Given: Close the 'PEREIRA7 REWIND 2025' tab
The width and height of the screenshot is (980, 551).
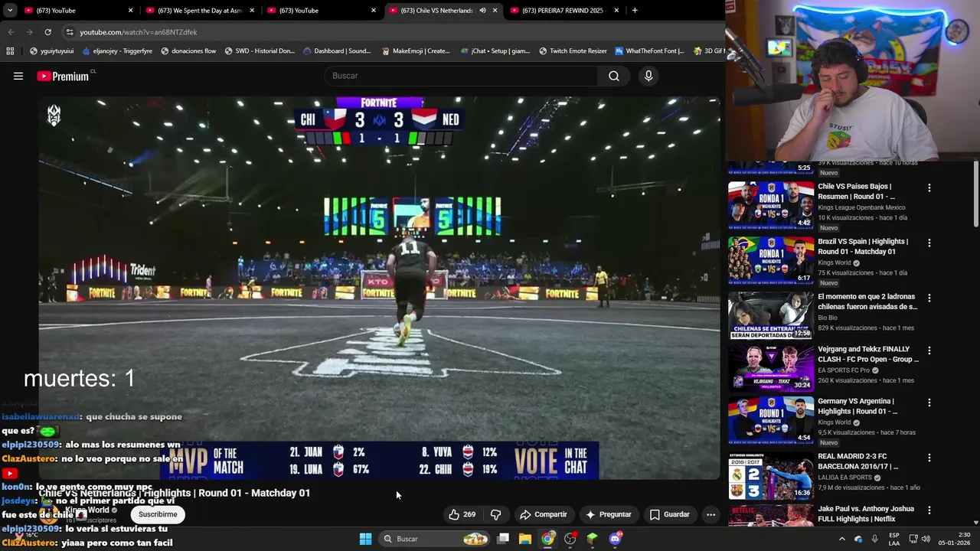Looking at the screenshot, I should point(616,11).
